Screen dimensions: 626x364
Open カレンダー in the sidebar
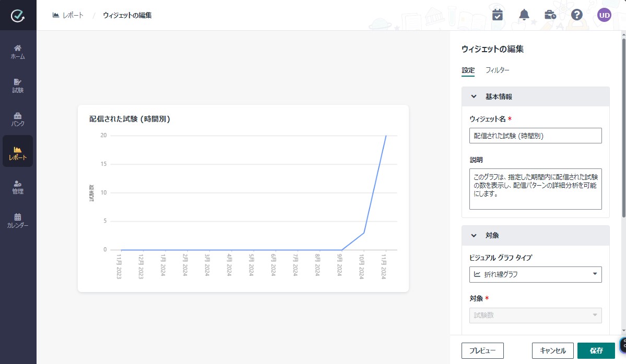coord(18,221)
